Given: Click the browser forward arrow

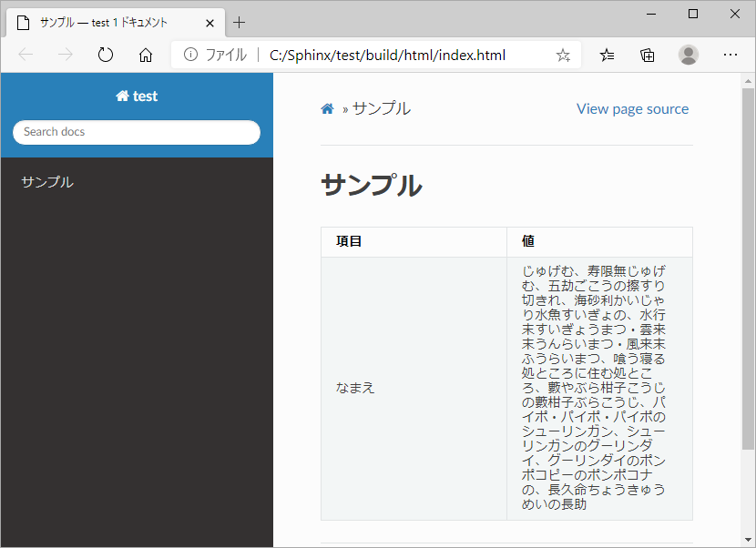Looking at the screenshot, I should click(65, 55).
